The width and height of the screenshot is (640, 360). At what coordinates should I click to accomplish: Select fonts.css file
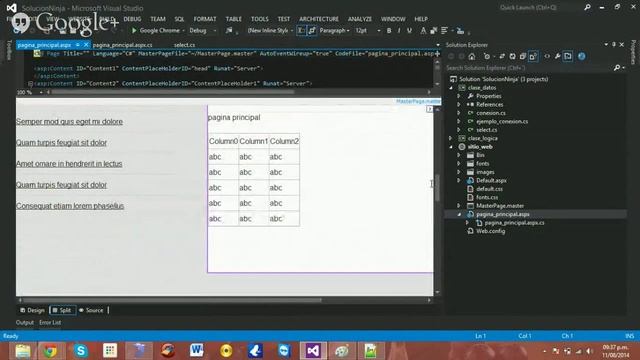point(487,197)
